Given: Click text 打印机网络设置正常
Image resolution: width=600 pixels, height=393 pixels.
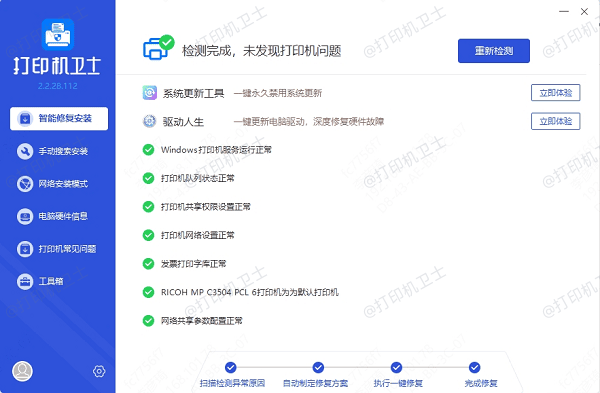Looking at the screenshot, I should [x=197, y=235].
